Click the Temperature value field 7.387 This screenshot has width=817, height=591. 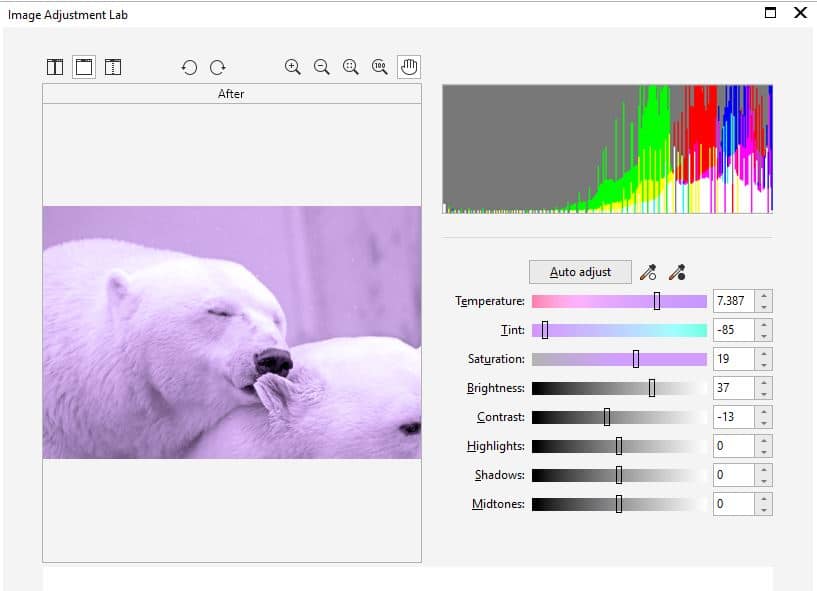coord(734,301)
